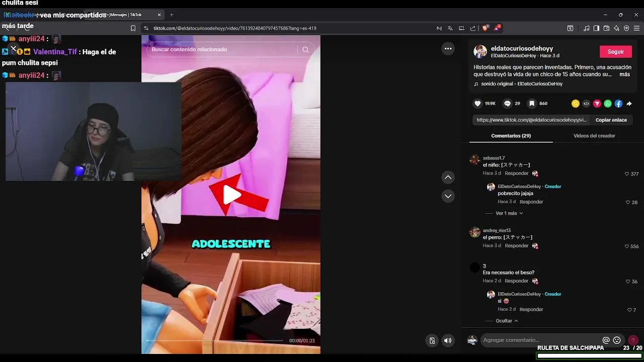Image resolution: width=644 pixels, height=362 pixels.
Task: Share the video to WhatsApp
Action: [x=608, y=104]
